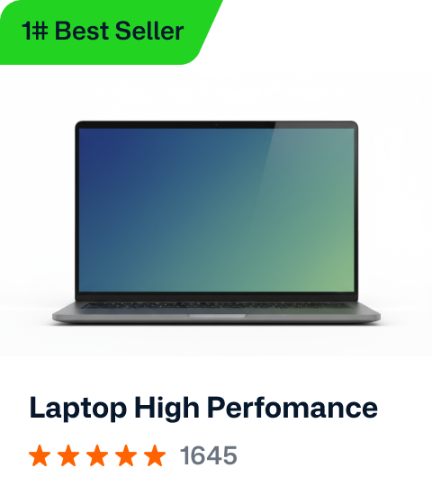Image resolution: width=432 pixels, height=504 pixels.
Task: Click the word "Best" in the badge
Action: [x=82, y=31]
